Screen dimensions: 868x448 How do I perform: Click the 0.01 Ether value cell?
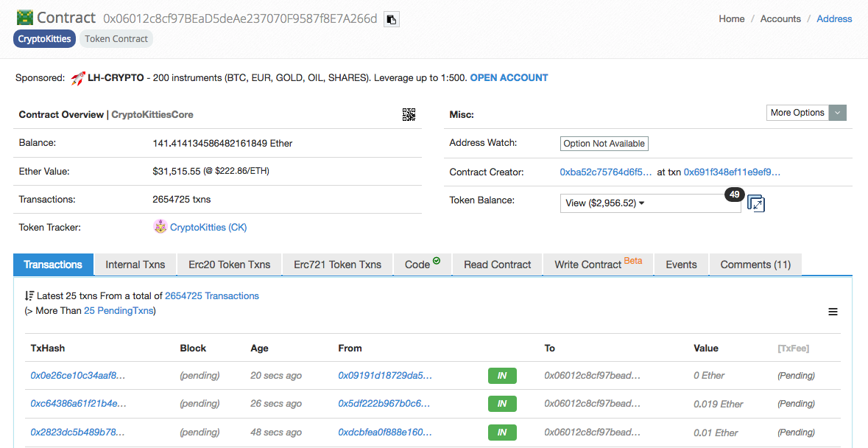(x=716, y=433)
